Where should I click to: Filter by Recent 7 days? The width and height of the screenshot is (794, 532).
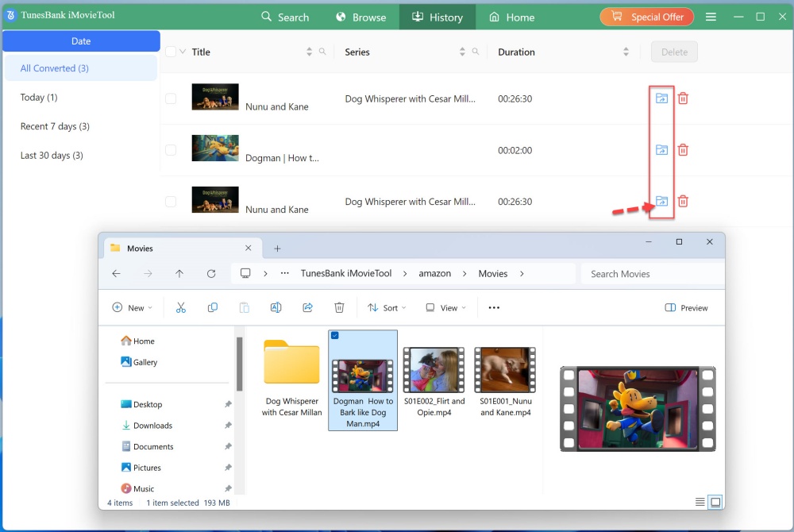coord(55,126)
